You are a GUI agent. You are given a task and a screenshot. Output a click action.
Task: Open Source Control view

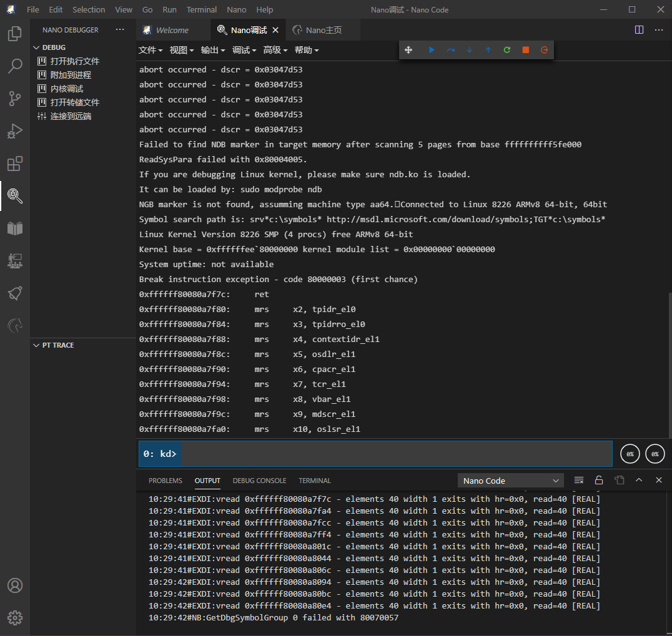15,99
